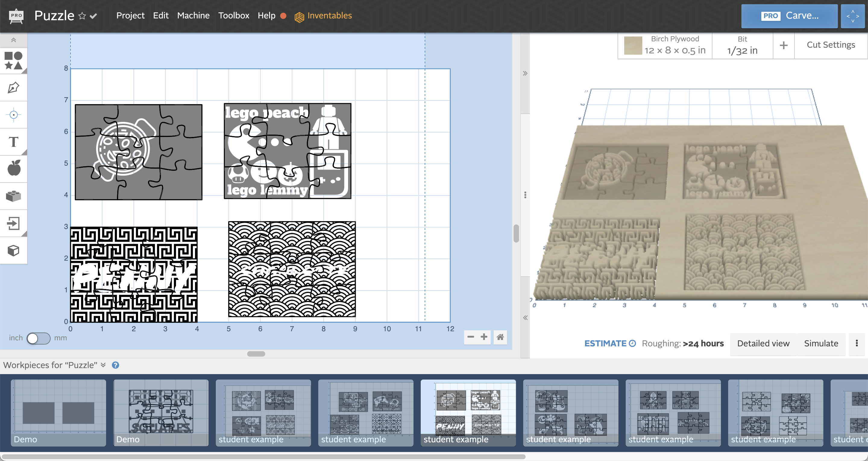Click the Greek key maze puzzle design
Image resolution: width=868 pixels, height=461 pixels.
pyautogui.click(x=134, y=274)
